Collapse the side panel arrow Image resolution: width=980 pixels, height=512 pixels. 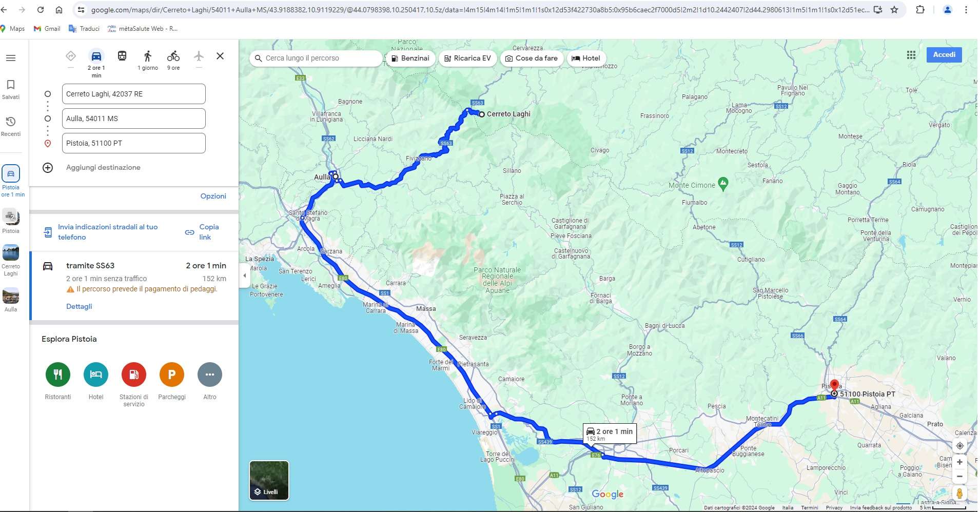coord(244,275)
